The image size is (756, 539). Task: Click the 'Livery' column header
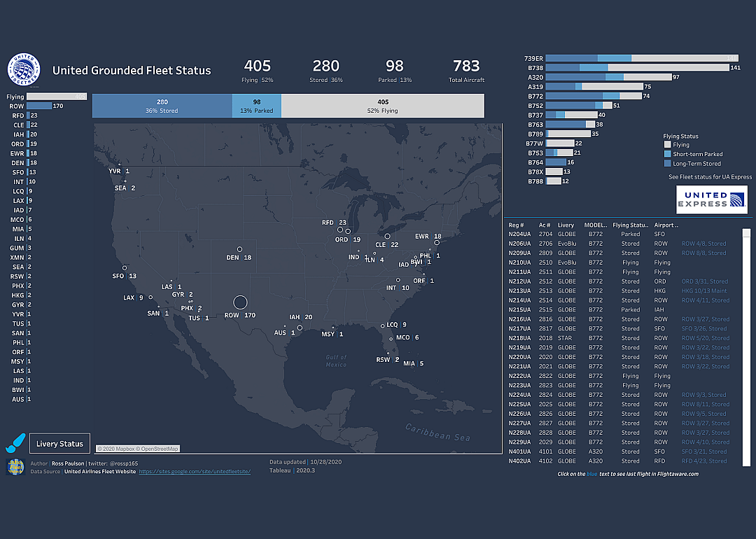(566, 225)
